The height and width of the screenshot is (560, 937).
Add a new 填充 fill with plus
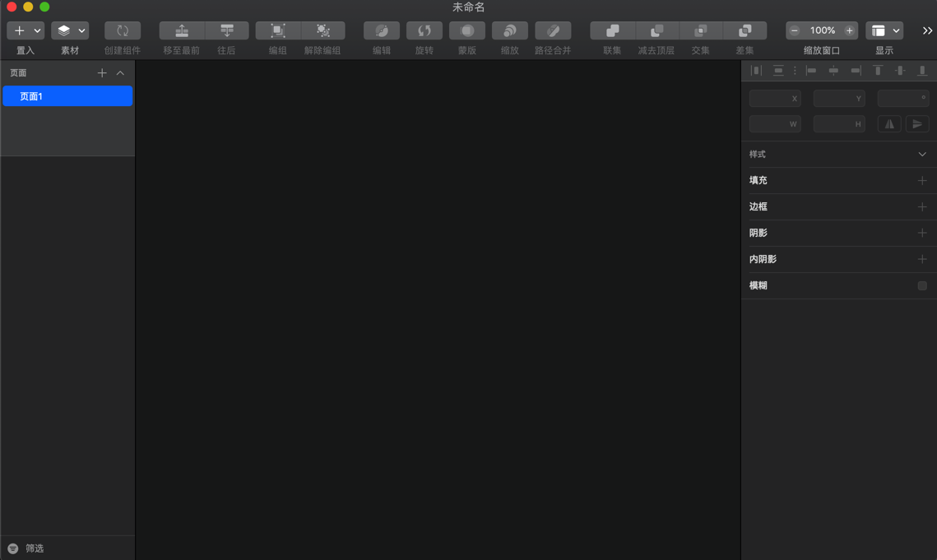click(x=922, y=180)
